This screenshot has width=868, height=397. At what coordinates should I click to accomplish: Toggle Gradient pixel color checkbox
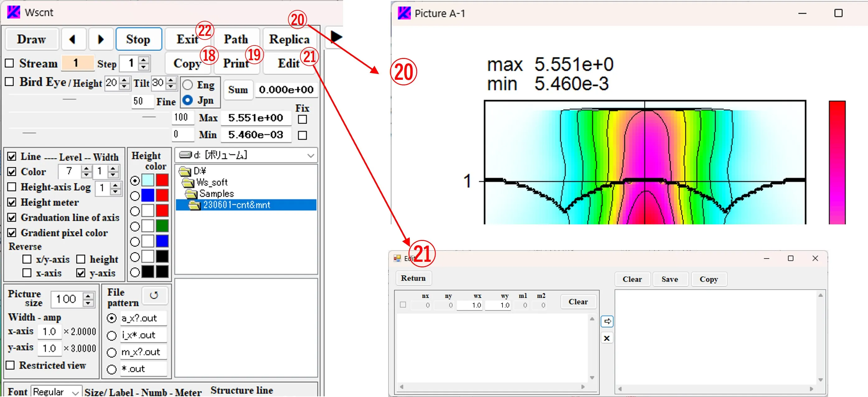click(x=12, y=233)
